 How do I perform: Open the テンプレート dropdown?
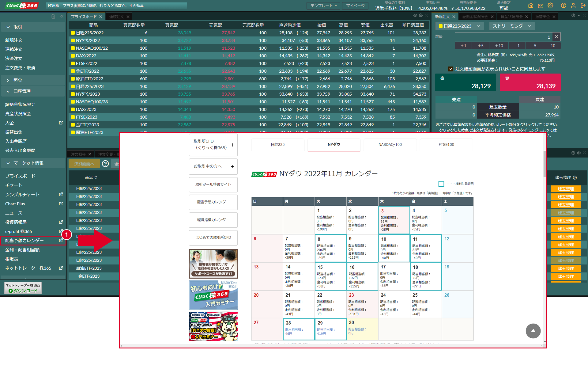(x=324, y=6)
